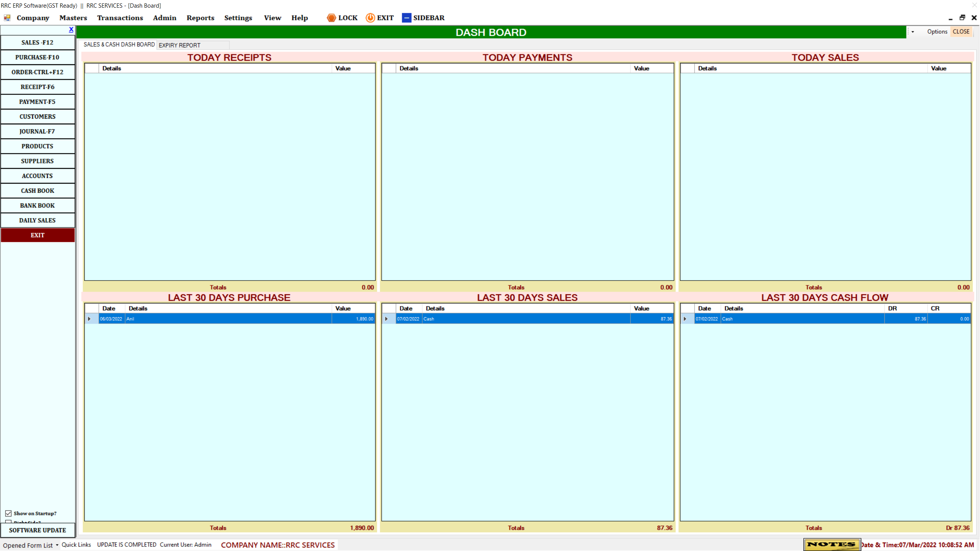Image resolution: width=980 pixels, height=551 pixels.
Task: Click the SALES -F12 sidebar button
Action: tap(38, 42)
